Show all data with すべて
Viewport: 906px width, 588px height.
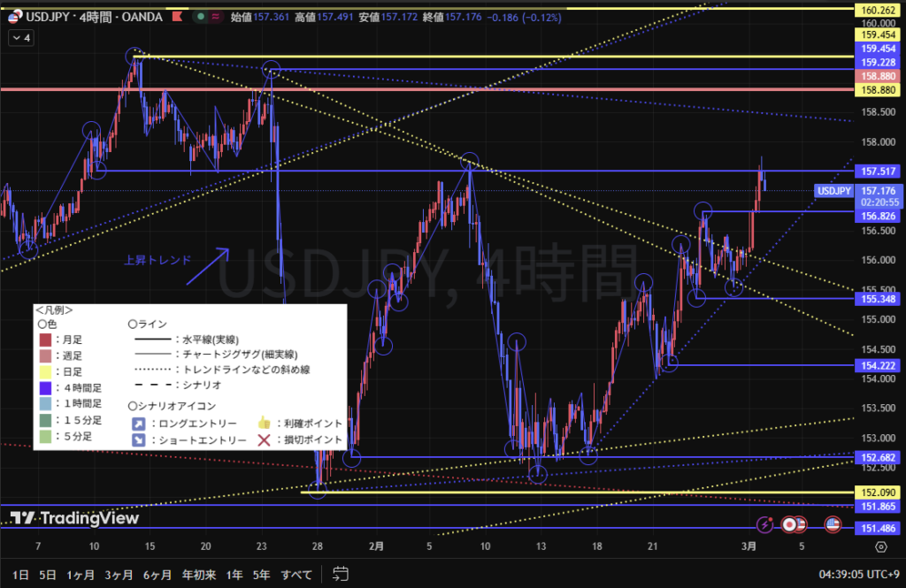296,575
